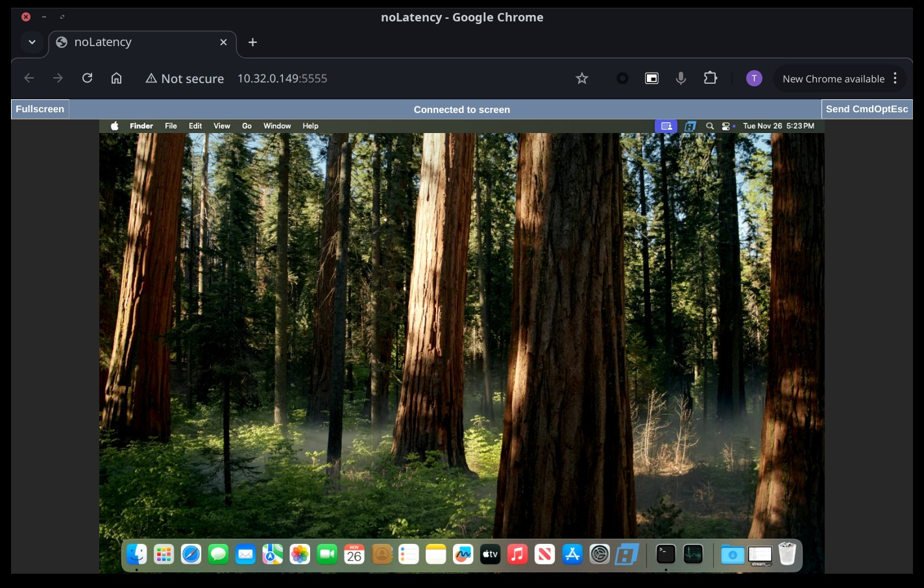This screenshot has height=588, width=924.
Task: Open the File menu in Finder
Action: [171, 126]
